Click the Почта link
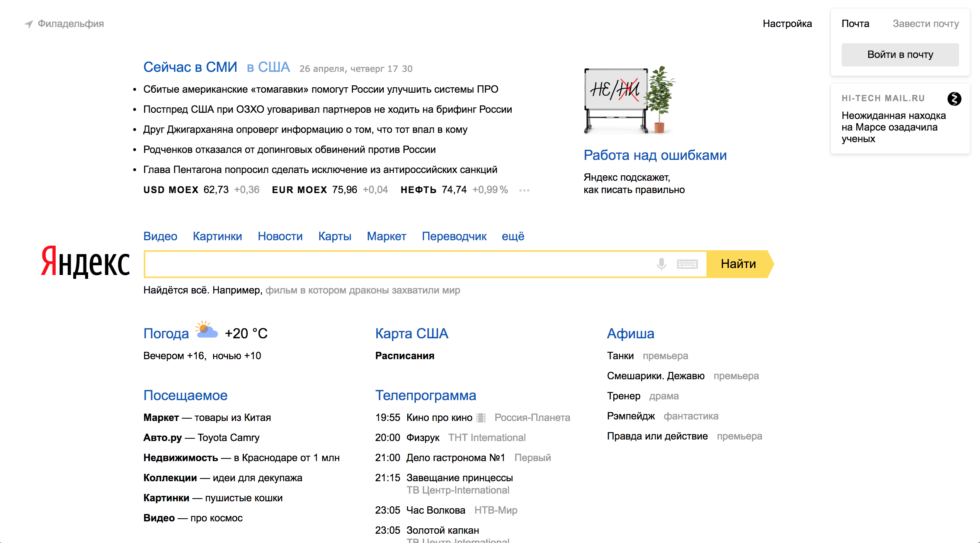980x543 pixels. click(x=855, y=24)
